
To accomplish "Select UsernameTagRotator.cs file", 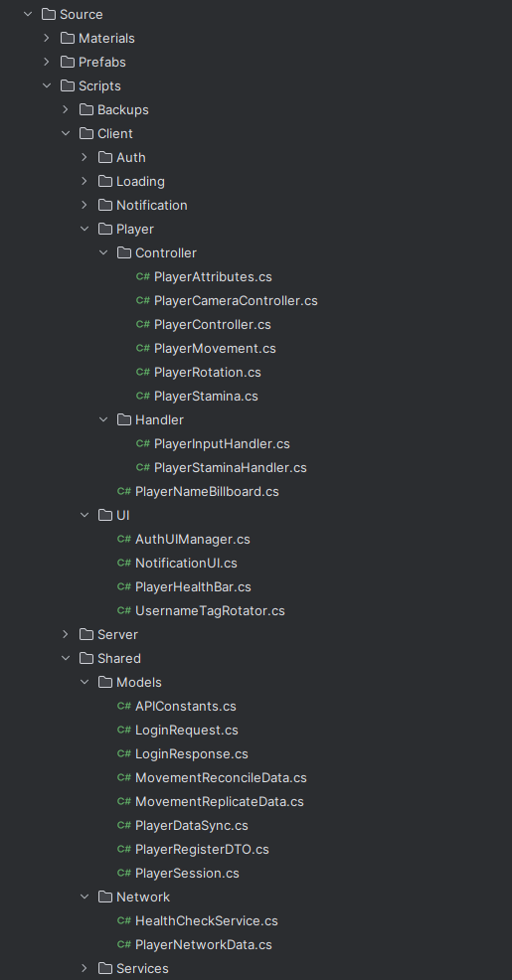I will (x=210, y=610).
